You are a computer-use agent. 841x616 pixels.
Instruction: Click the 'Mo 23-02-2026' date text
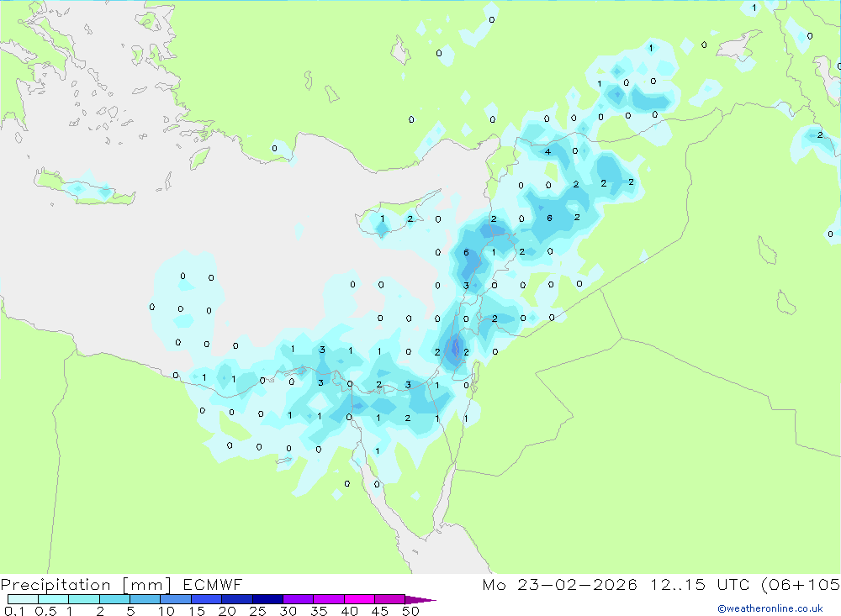pyautogui.click(x=559, y=584)
